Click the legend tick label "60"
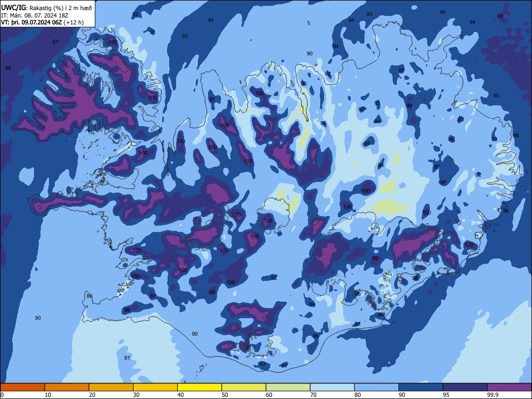The height and width of the screenshot is (399, 532). tap(269, 395)
